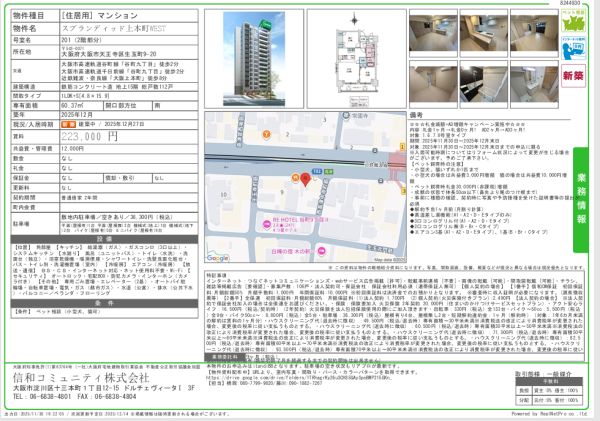This screenshot has height=421, width=600.
Task: Click the 特記事項 heading in the notes box
Action: 216,276
